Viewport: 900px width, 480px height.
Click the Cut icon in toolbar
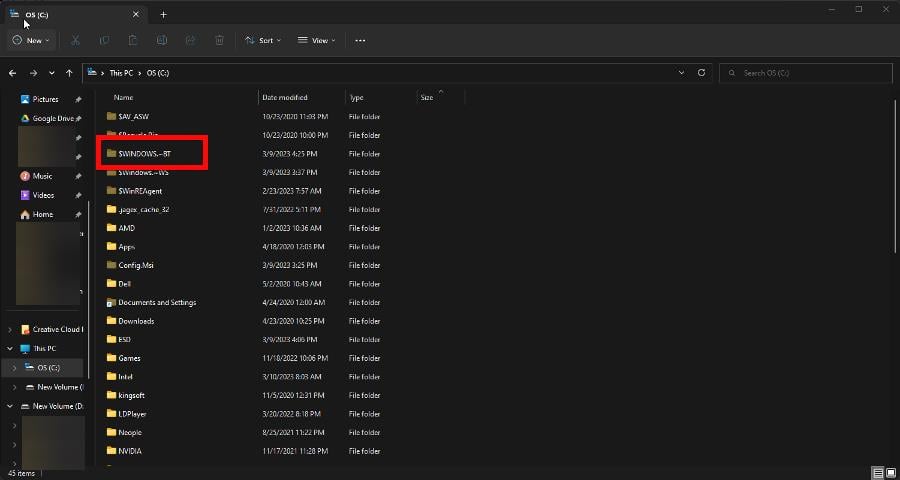click(75, 40)
